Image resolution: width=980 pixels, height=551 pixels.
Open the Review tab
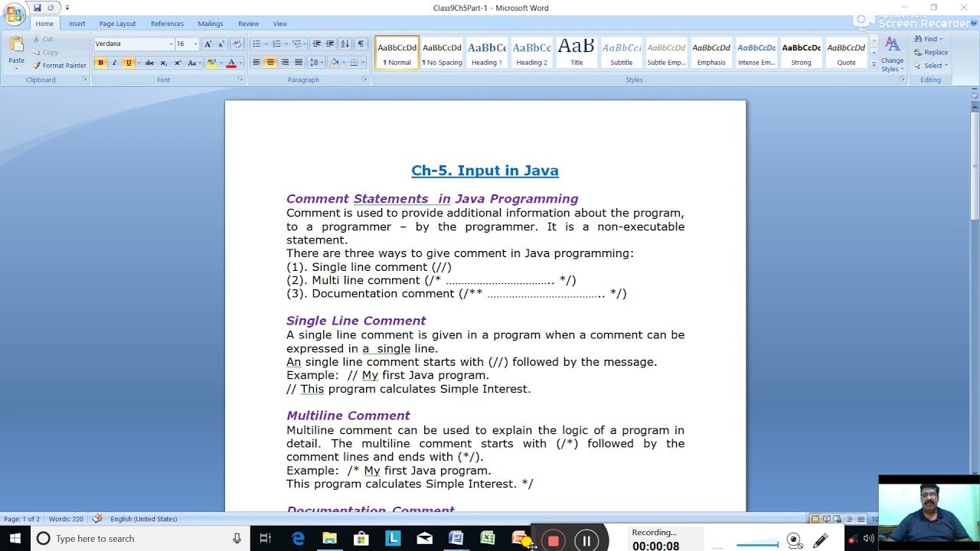point(248,24)
